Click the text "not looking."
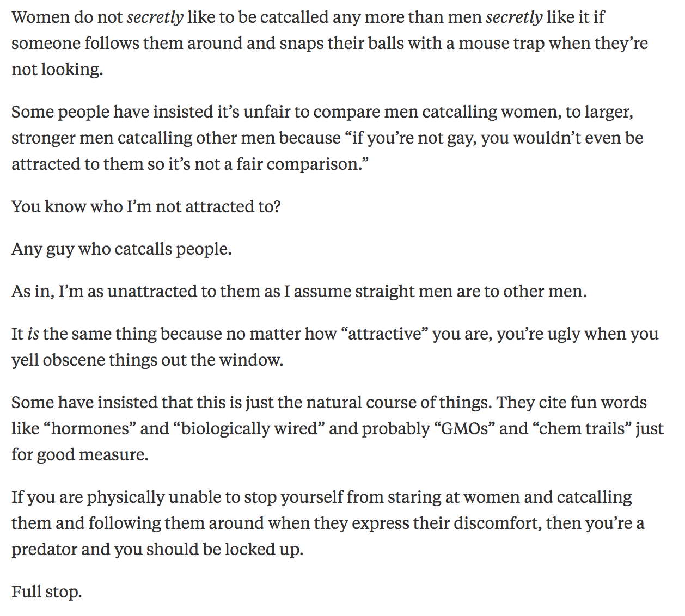685x616 pixels. pos(57,70)
